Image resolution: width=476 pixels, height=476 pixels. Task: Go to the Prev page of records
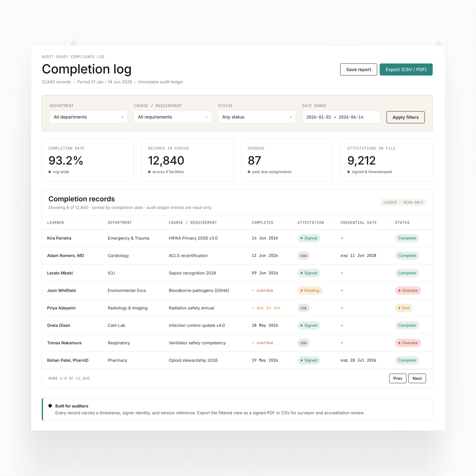[x=398, y=378]
